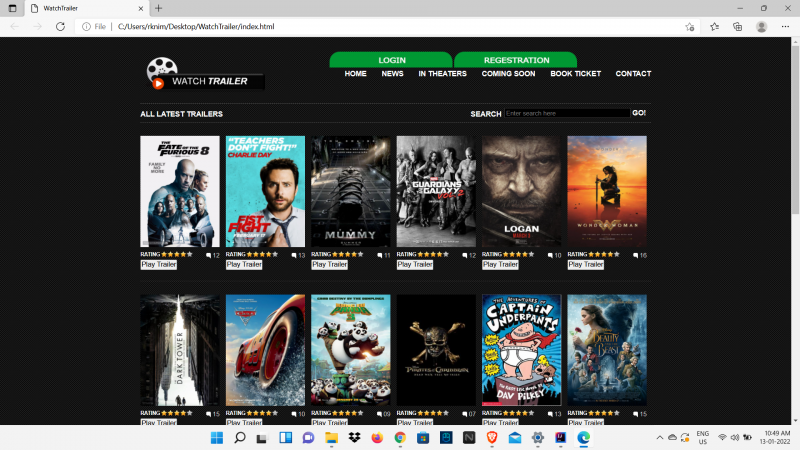The width and height of the screenshot is (800, 450).
Task: Open COMING SOON menu item
Action: pos(508,74)
